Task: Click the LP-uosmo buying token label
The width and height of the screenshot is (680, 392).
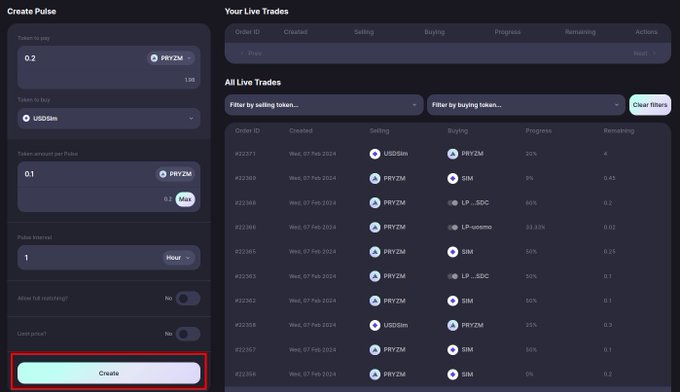Action: click(477, 227)
